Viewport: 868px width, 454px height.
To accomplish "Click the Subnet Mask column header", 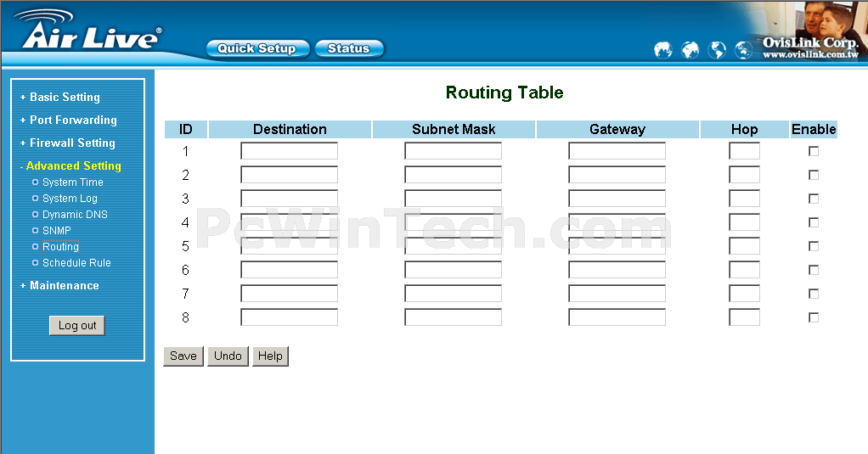I will [454, 129].
